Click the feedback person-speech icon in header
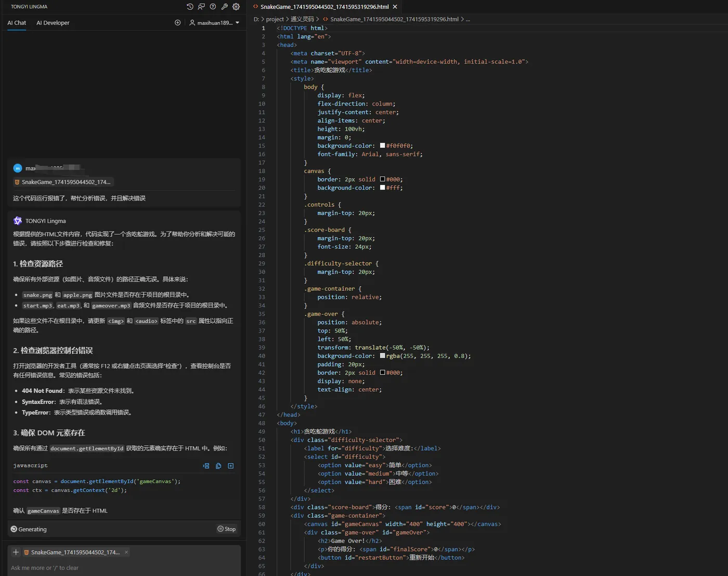 tap(201, 7)
